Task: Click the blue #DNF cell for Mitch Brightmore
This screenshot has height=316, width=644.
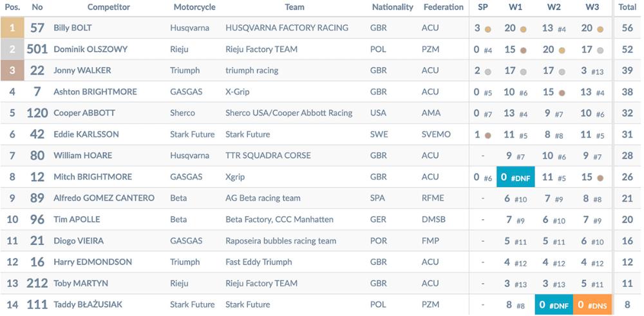Action: 515,177
